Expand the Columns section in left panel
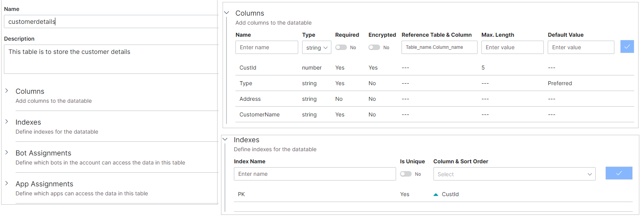 (7, 91)
